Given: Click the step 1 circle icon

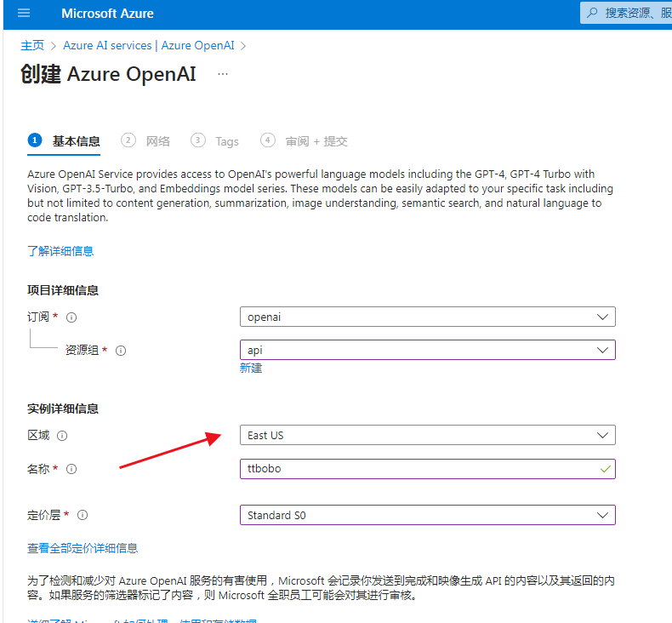Looking at the screenshot, I should (x=35, y=140).
